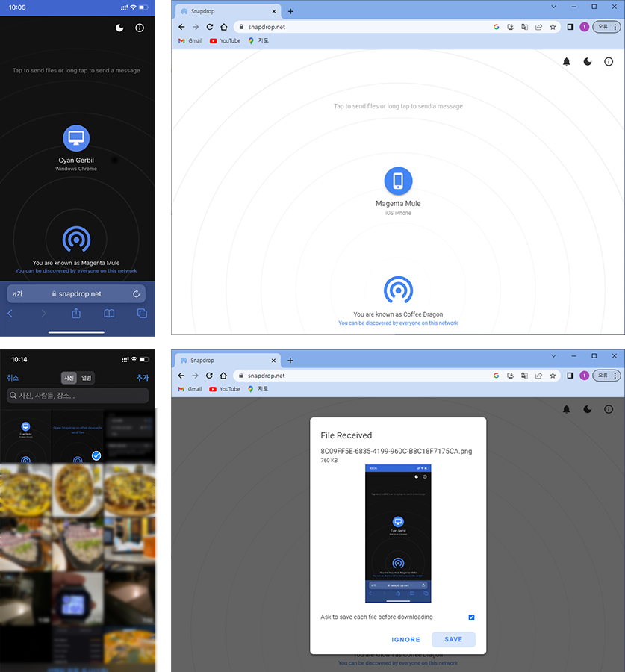Switch to 사진 tab in photo picker

(69, 378)
